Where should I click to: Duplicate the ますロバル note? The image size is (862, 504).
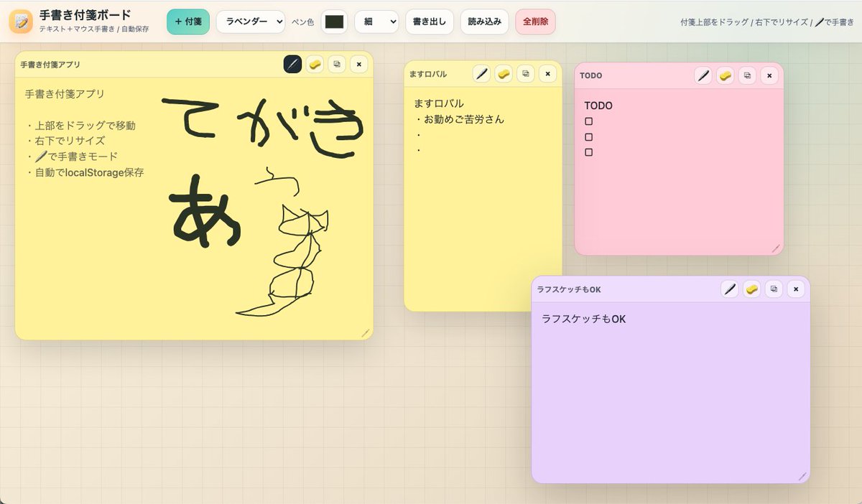pyautogui.click(x=526, y=73)
